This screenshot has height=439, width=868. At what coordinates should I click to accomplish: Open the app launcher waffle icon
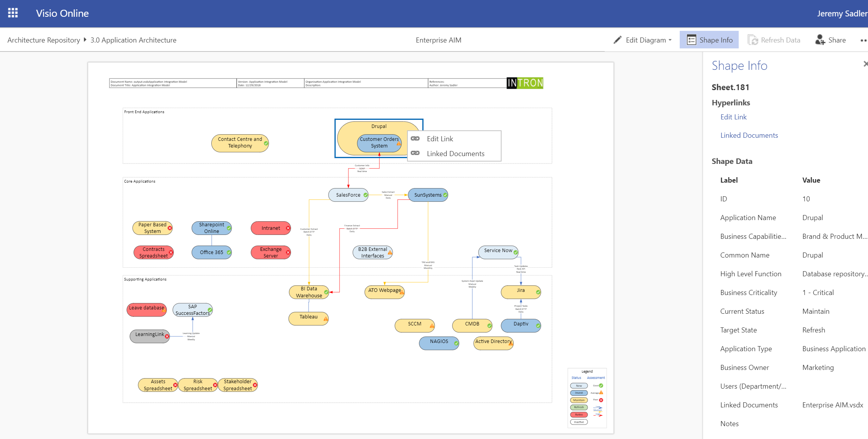click(x=13, y=13)
